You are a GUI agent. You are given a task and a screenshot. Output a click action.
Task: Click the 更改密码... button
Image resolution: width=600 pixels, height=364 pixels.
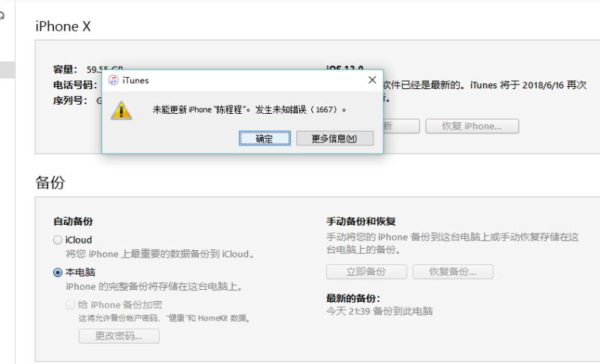[x=118, y=336]
